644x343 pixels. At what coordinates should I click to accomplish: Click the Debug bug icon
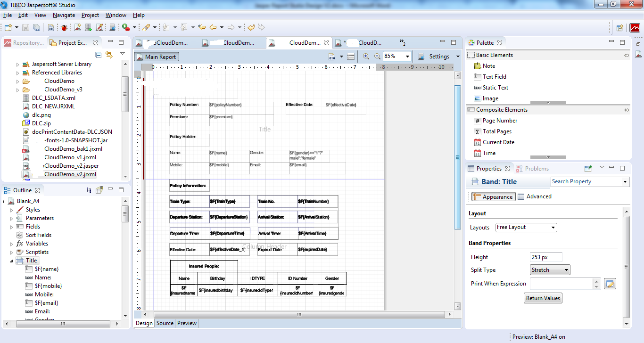point(64,27)
